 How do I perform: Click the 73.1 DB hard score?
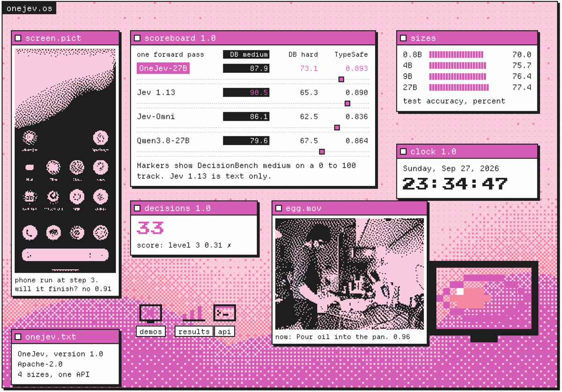click(309, 68)
